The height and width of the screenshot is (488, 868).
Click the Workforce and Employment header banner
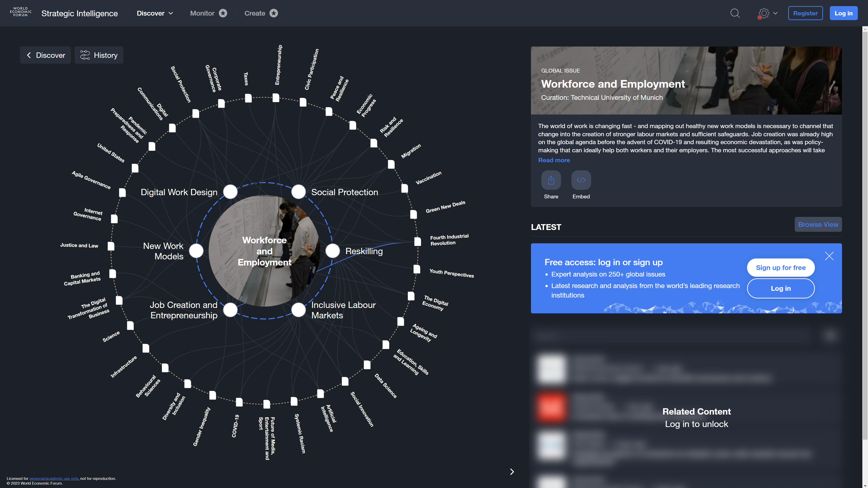tap(686, 80)
